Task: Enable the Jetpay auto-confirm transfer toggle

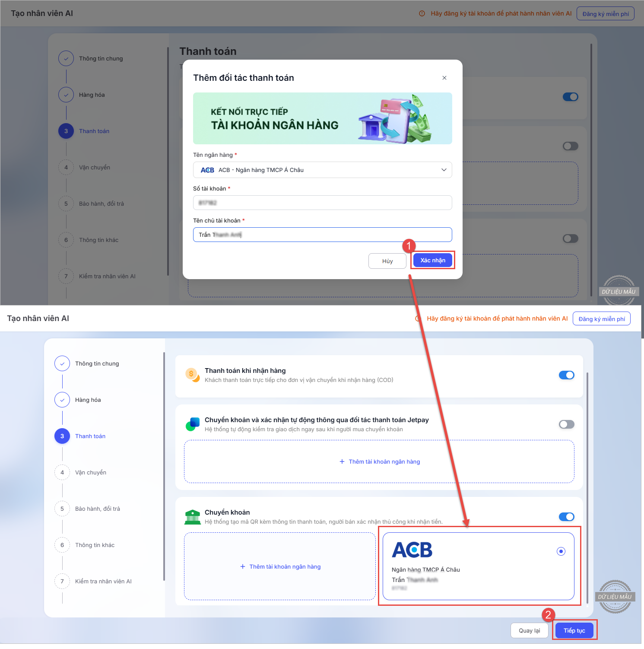Action: [566, 424]
